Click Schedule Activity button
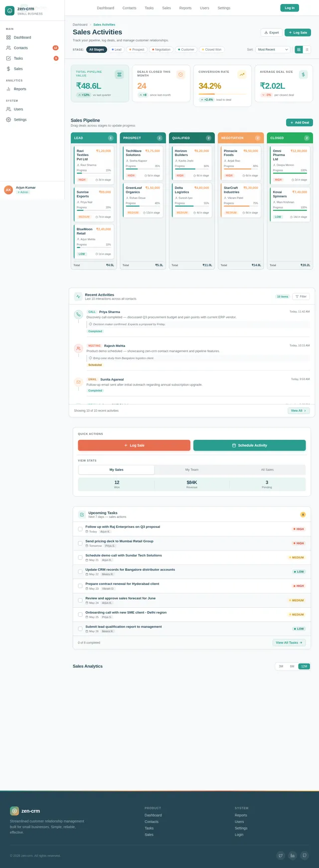319x868 pixels. pyautogui.click(x=249, y=445)
